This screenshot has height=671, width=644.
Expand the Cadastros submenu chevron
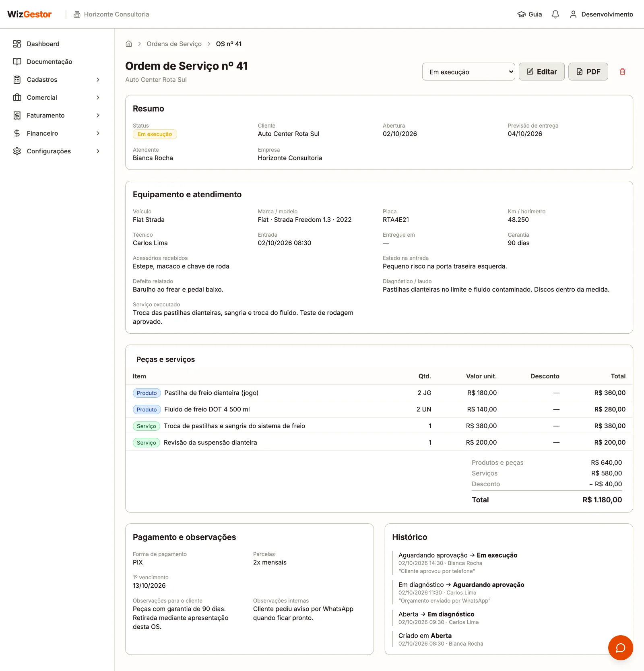(98, 80)
